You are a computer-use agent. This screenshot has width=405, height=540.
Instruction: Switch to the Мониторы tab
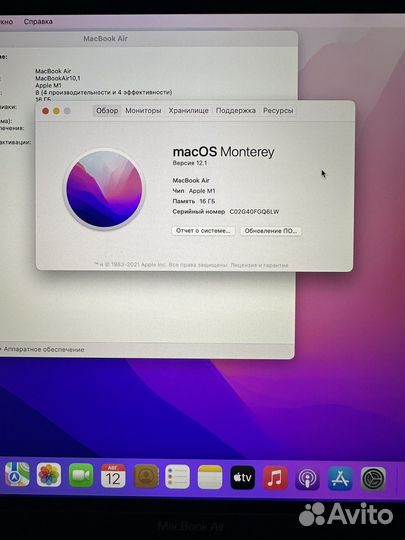[x=143, y=111]
